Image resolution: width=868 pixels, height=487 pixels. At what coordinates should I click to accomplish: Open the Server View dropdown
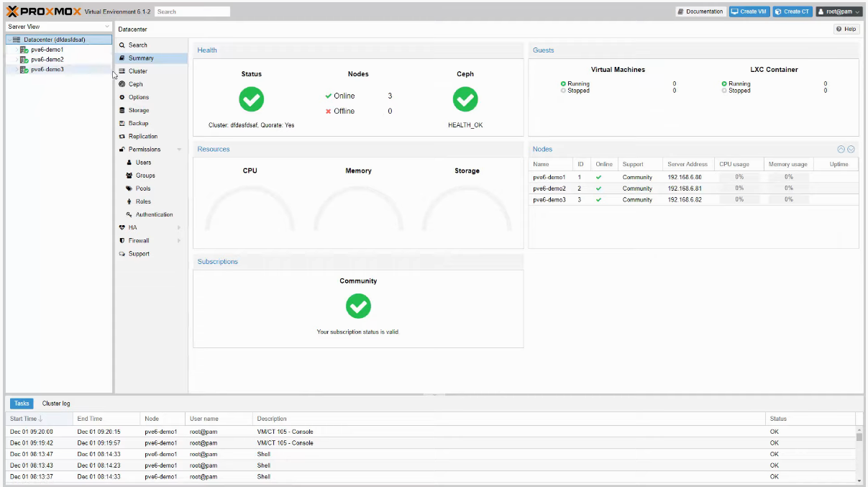click(x=107, y=27)
